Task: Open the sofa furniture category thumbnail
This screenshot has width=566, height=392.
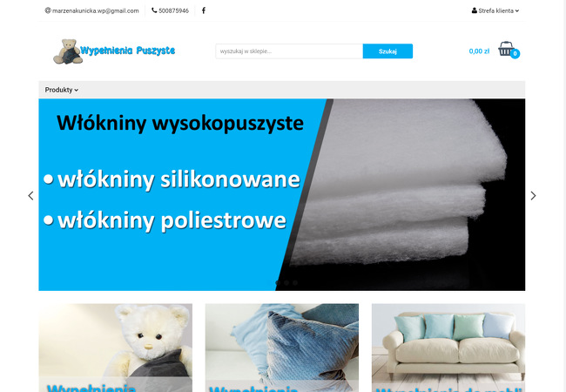Action: pyautogui.click(x=448, y=348)
